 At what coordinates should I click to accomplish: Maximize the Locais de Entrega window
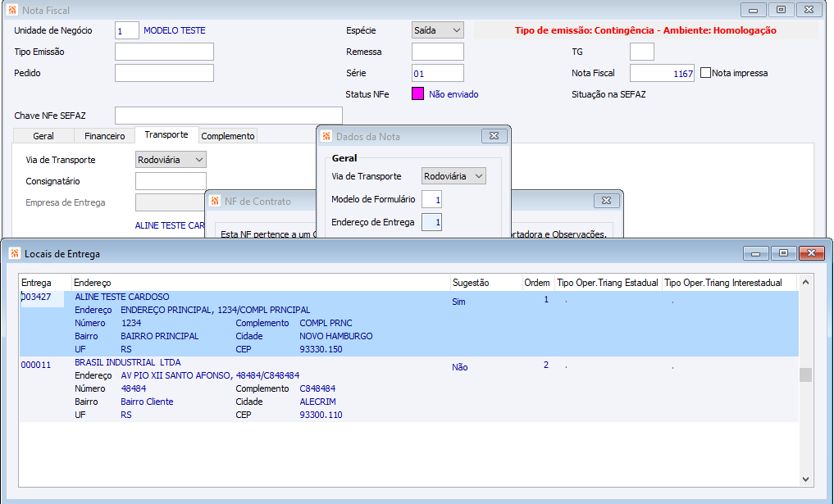pos(783,253)
